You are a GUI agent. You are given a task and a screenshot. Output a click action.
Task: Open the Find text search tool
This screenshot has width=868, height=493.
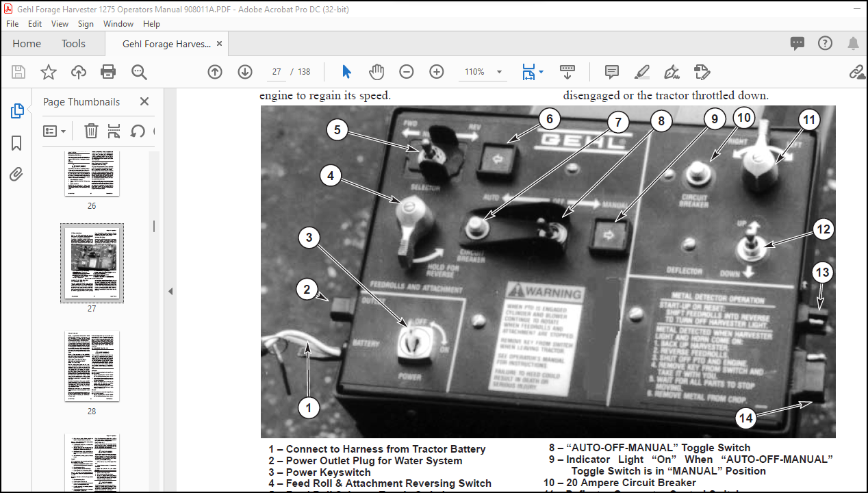pos(140,72)
